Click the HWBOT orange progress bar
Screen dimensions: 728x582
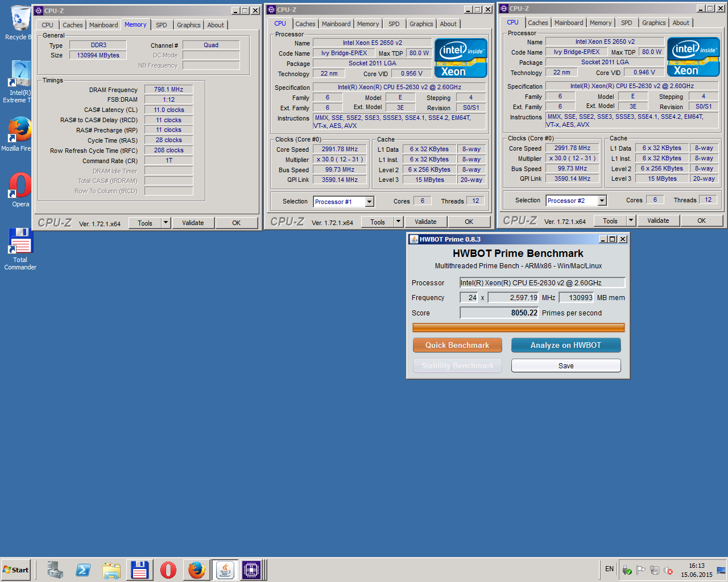point(518,327)
